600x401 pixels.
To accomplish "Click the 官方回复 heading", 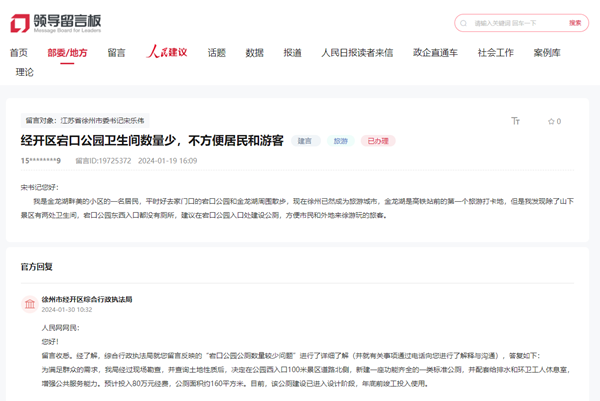I will [36, 267].
